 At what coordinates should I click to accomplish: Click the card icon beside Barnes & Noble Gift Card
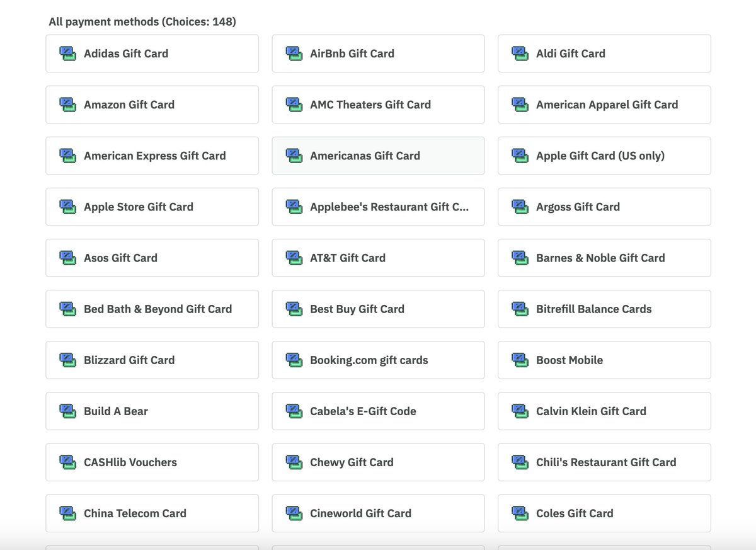coord(520,258)
